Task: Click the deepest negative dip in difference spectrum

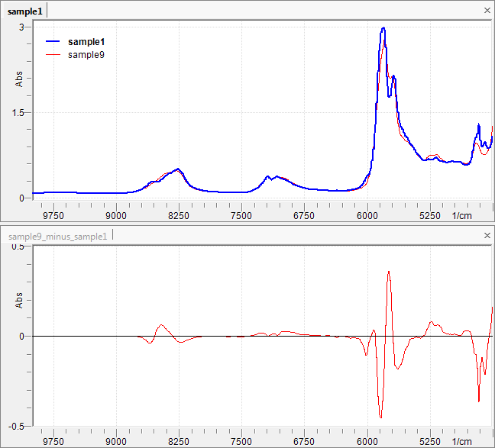Action: pyautogui.click(x=380, y=416)
